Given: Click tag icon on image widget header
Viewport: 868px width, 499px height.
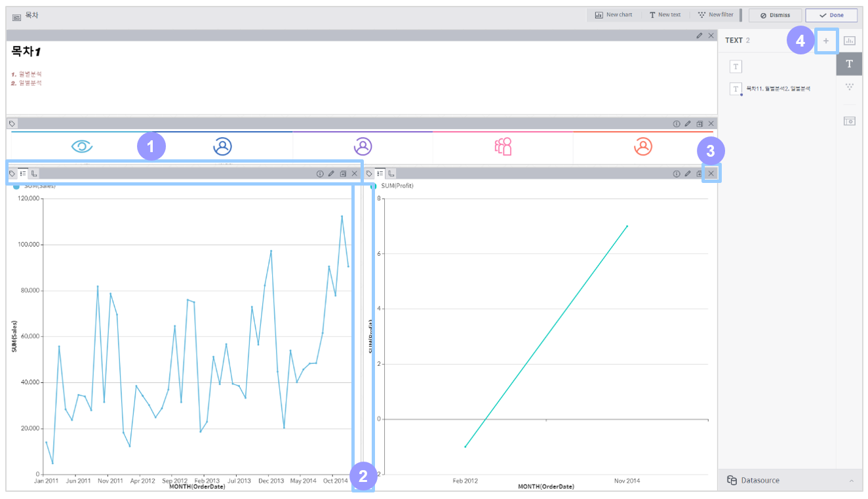Looking at the screenshot, I should [12, 123].
